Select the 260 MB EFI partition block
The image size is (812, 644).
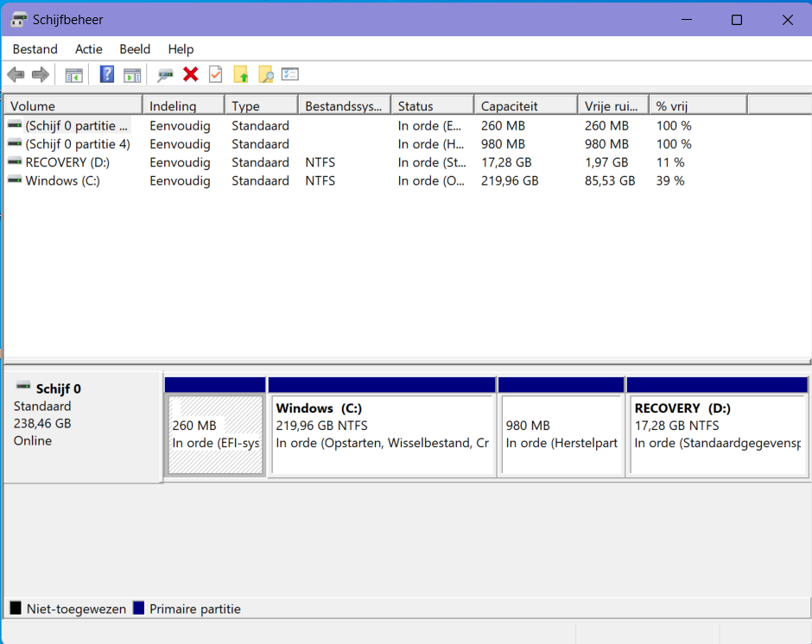pos(215,434)
